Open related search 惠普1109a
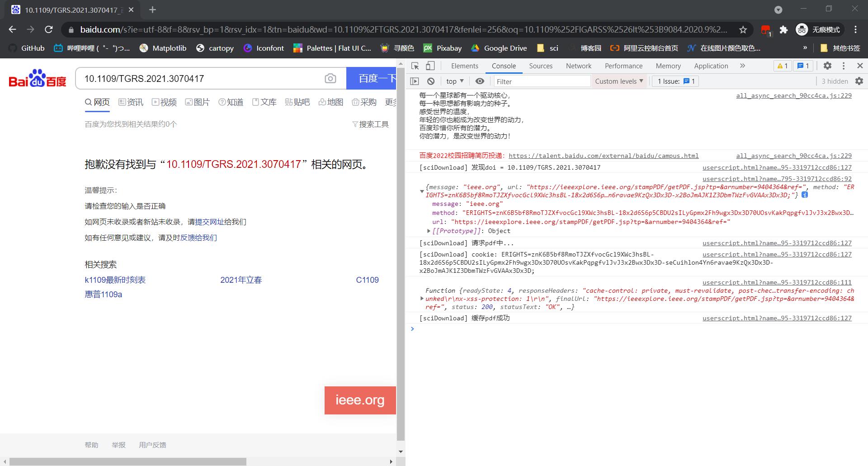Image resolution: width=868 pixels, height=466 pixels. tap(103, 295)
